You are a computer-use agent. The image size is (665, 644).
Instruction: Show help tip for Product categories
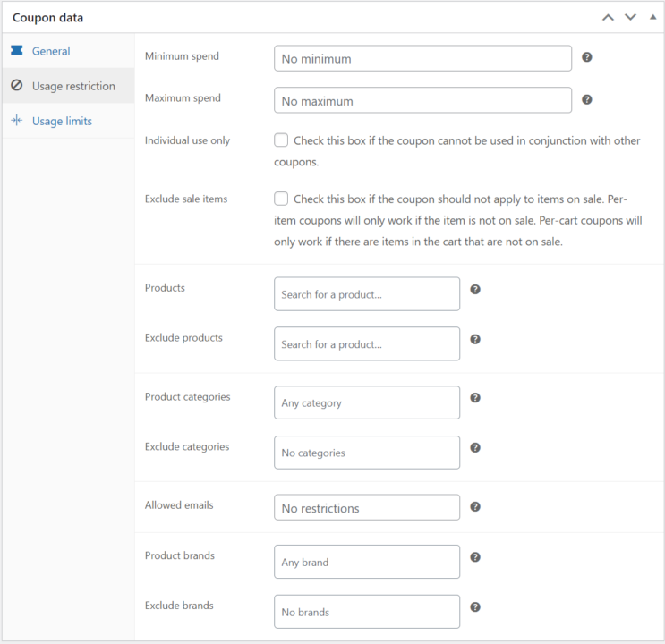(x=475, y=398)
